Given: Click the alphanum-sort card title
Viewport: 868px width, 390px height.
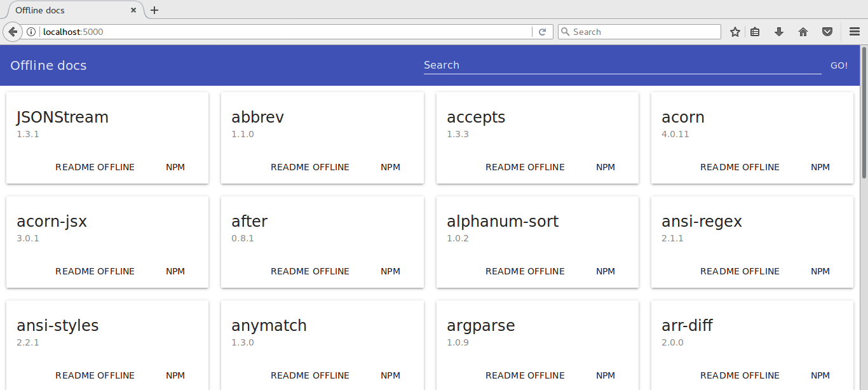Looking at the screenshot, I should pos(503,222).
